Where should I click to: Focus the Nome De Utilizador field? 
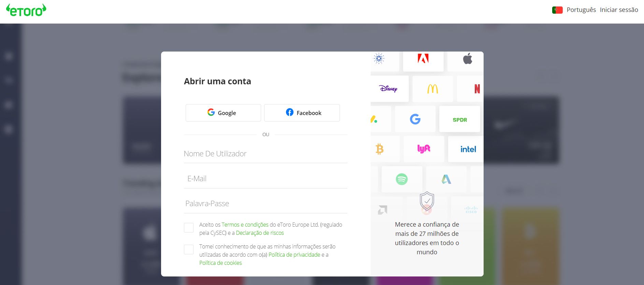pos(266,154)
